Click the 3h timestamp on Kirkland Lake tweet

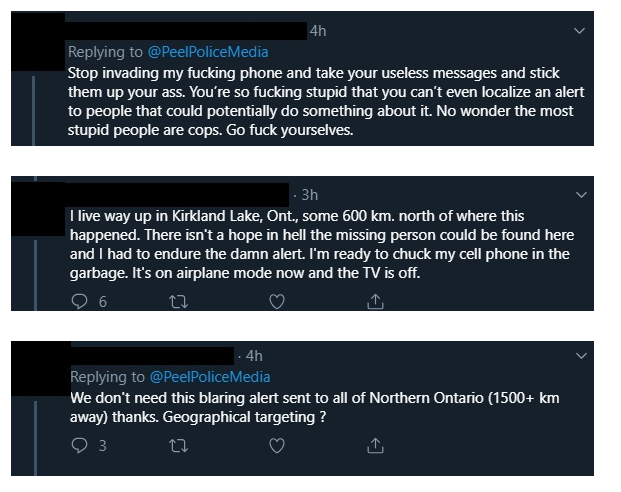(309, 193)
